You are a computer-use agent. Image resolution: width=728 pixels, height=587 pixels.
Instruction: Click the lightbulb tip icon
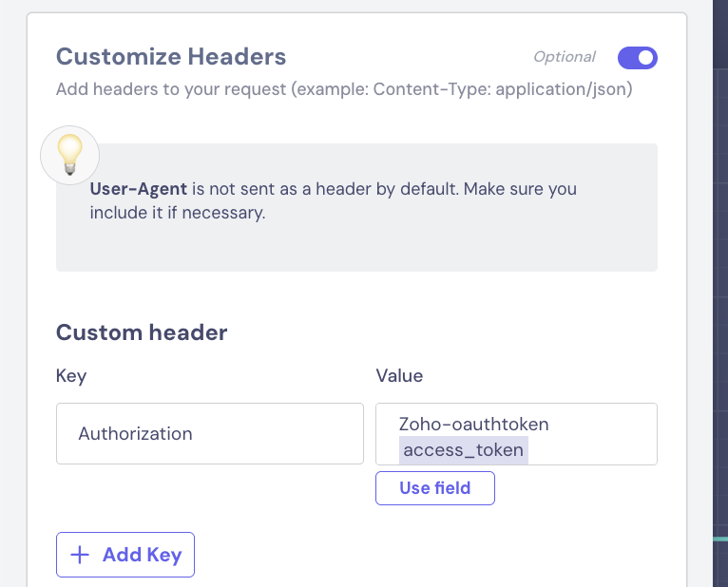[69, 155]
